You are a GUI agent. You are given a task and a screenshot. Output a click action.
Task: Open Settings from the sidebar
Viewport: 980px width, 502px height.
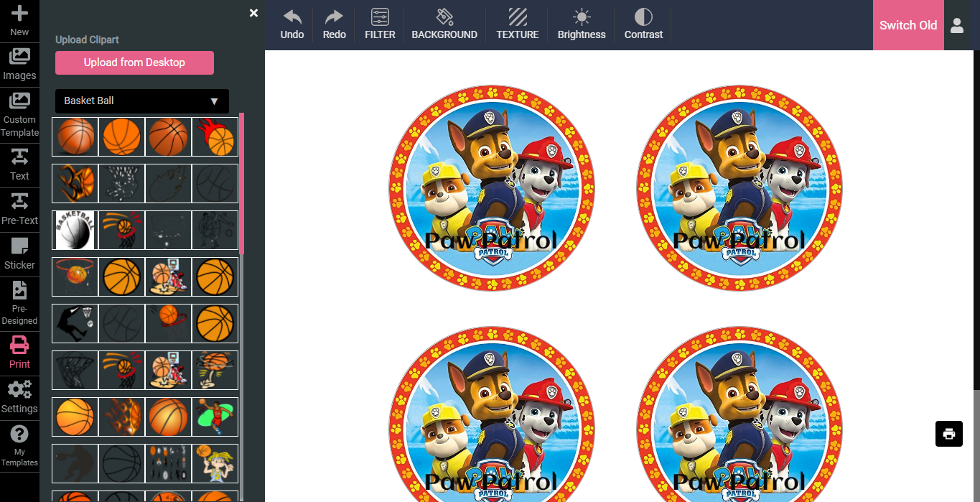(x=19, y=397)
